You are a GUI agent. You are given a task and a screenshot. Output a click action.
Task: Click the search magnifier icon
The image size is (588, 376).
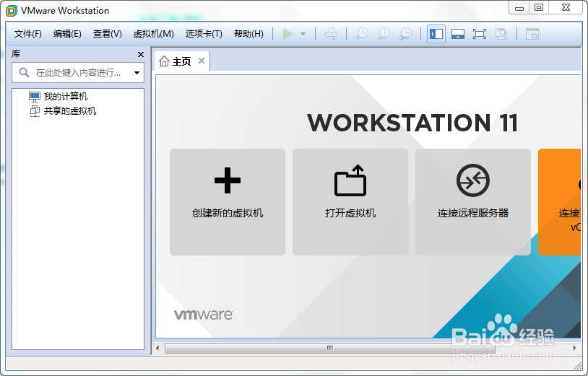pos(24,73)
